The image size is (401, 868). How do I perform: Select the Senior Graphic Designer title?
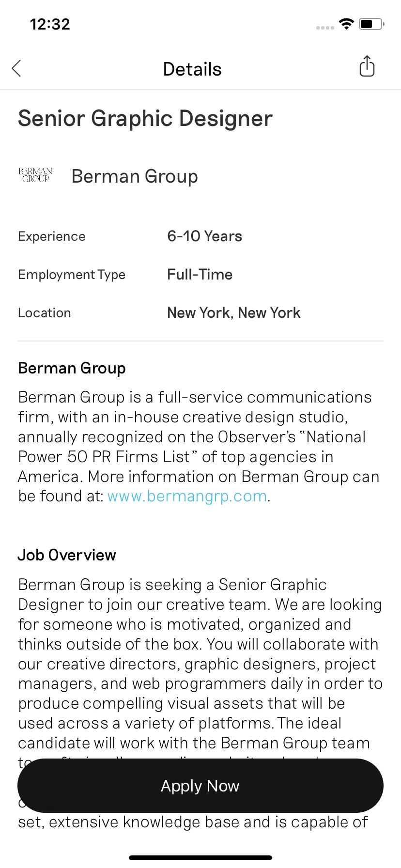[x=145, y=119]
